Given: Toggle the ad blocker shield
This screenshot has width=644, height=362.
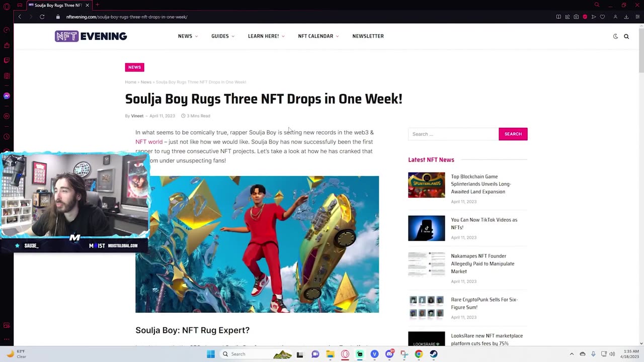Looking at the screenshot, I should point(585,17).
